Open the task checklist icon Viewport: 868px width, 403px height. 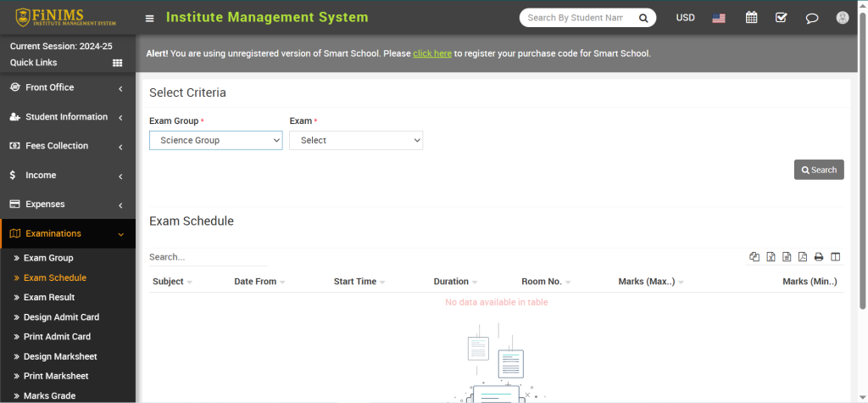[781, 18]
